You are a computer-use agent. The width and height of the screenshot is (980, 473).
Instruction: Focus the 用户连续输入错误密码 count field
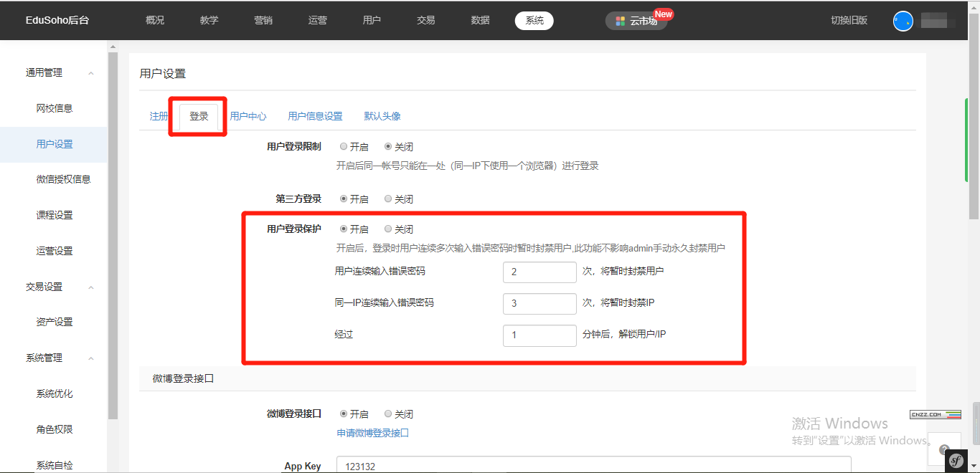(540, 272)
